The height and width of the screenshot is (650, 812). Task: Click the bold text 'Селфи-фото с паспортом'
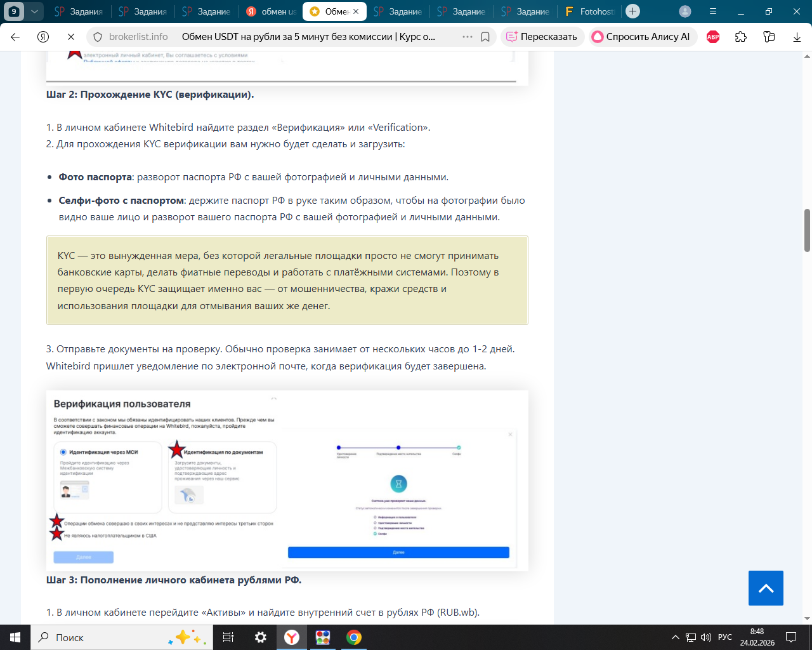coord(121,201)
